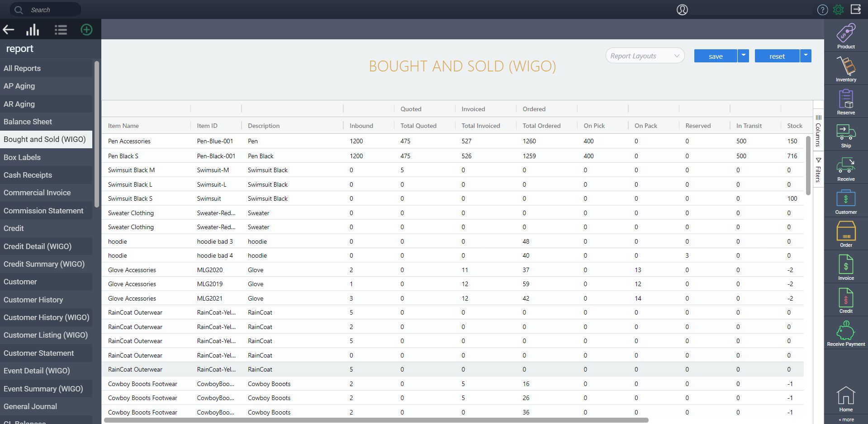Sort by the Item ID column header
Screen dimensions: 868x424
207,126
